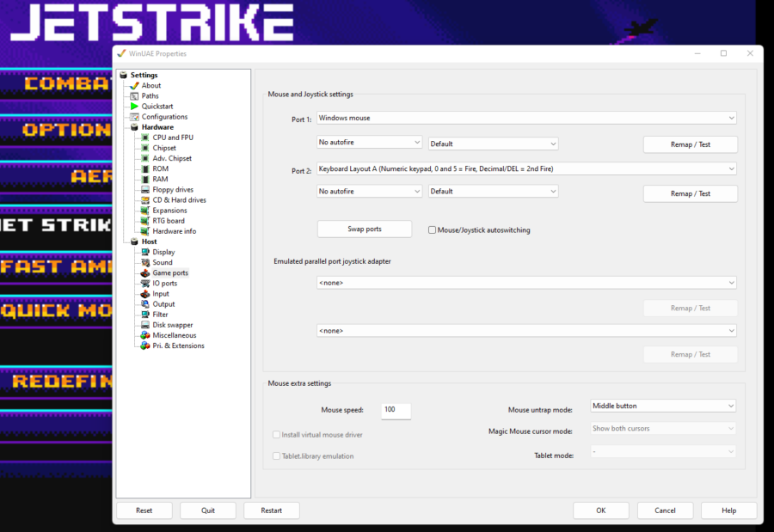774x532 pixels.
Task: Click the Paths icon in the settings tree
Action: coord(134,95)
